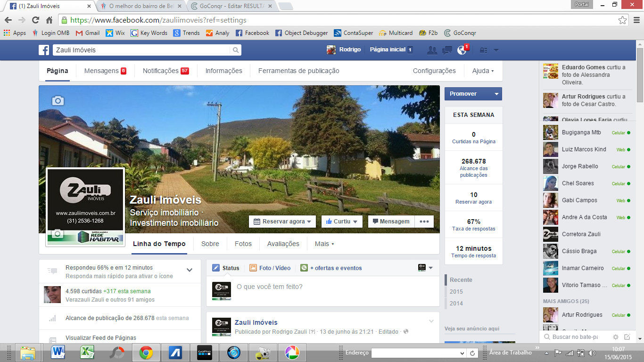
Task: Go to Página inicial
Action: pos(388,49)
